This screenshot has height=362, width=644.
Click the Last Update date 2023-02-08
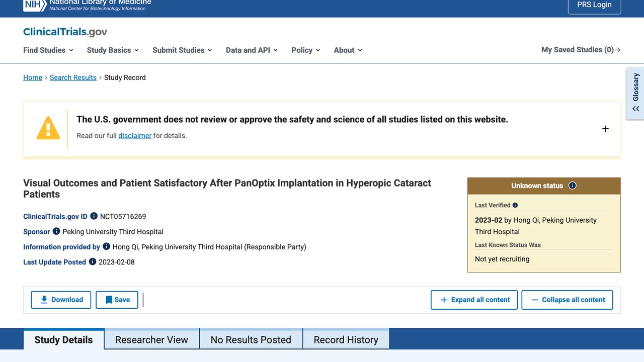(x=117, y=262)
